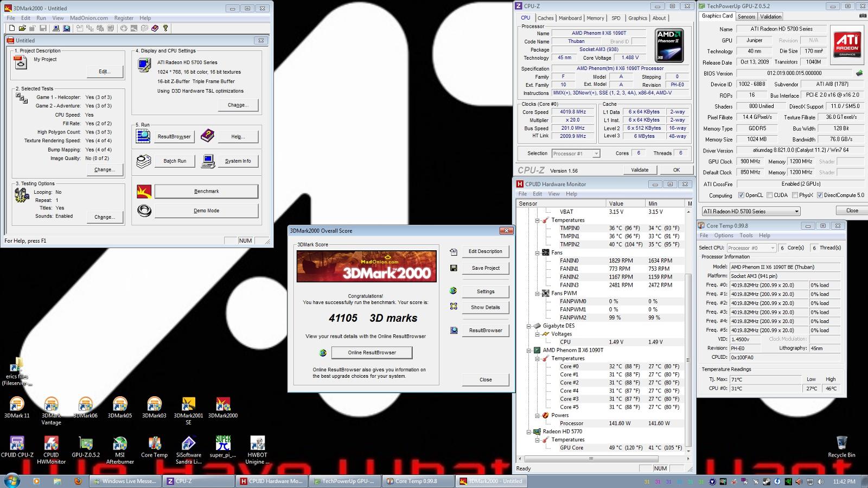The image size is (868, 488).
Task: Click the Online ResultBrowser button
Action: pyautogui.click(x=372, y=353)
